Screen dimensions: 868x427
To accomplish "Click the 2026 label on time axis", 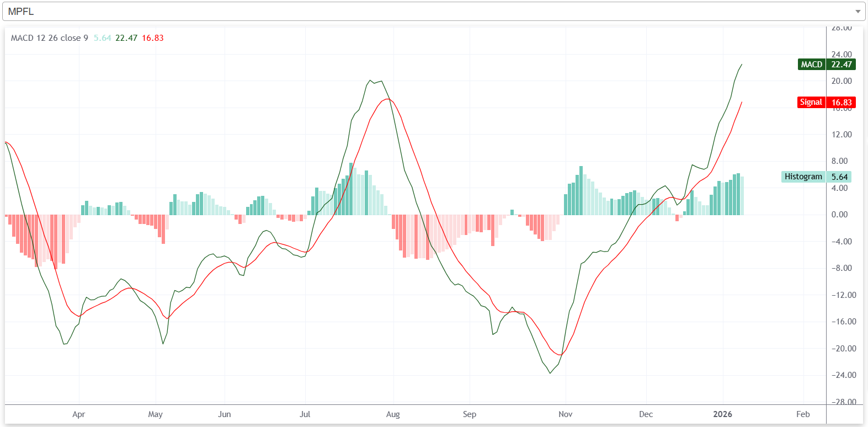I will [x=722, y=414].
